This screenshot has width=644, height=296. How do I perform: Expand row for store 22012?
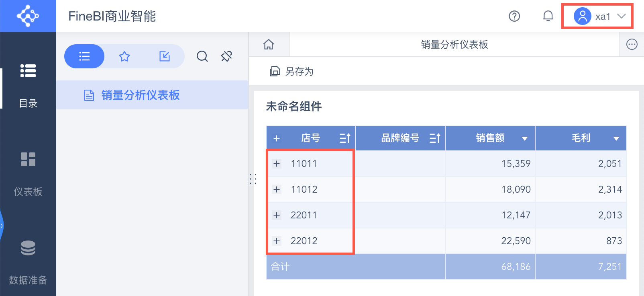point(277,241)
